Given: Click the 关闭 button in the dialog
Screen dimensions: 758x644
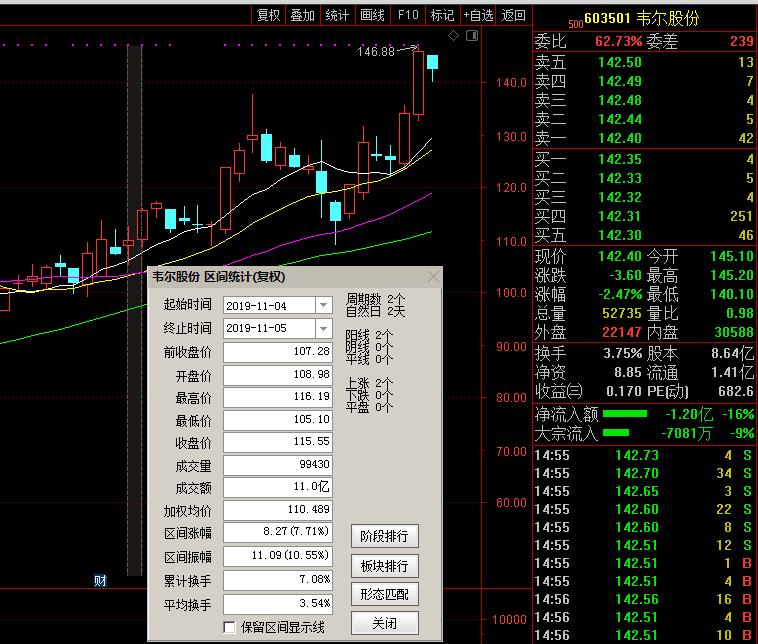Looking at the screenshot, I should point(384,623).
